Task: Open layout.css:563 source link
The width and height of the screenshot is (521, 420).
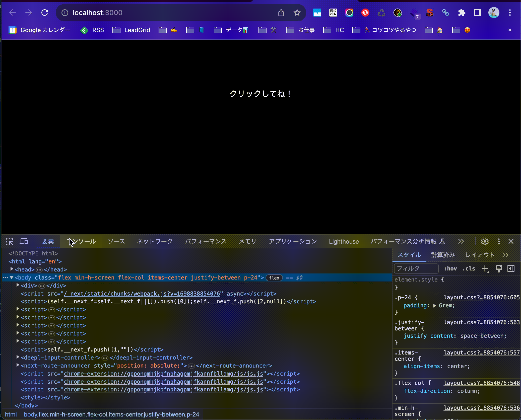Action: point(482,322)
